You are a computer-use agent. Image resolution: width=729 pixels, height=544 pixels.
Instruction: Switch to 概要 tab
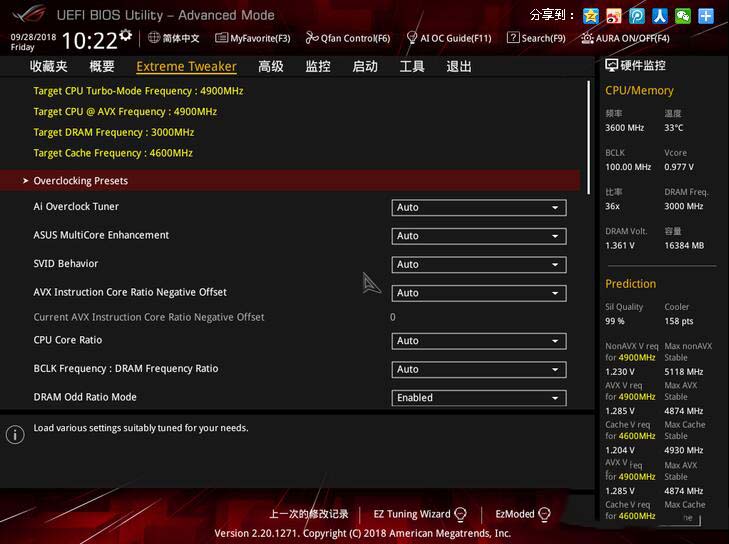(x=102, y=66)
